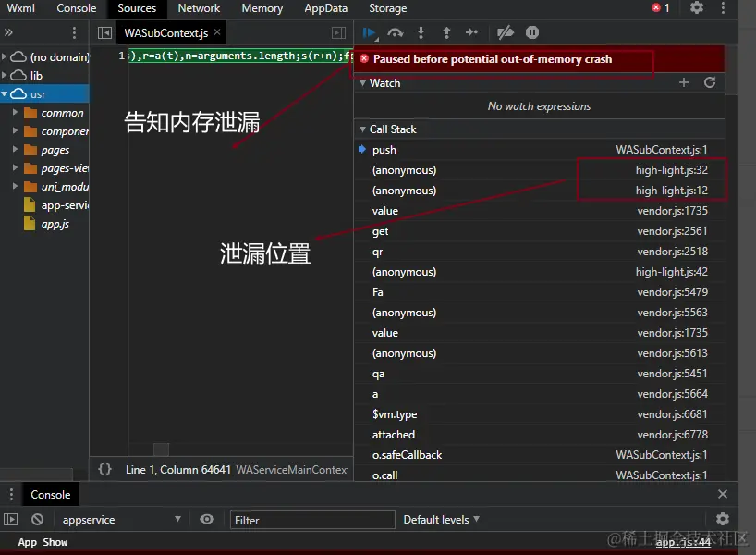The height and width of the screenshot is (555, 756).
Task: Select attached frame at vendor.js:6778
Action: pyautogui.click(x=539, y=435)
